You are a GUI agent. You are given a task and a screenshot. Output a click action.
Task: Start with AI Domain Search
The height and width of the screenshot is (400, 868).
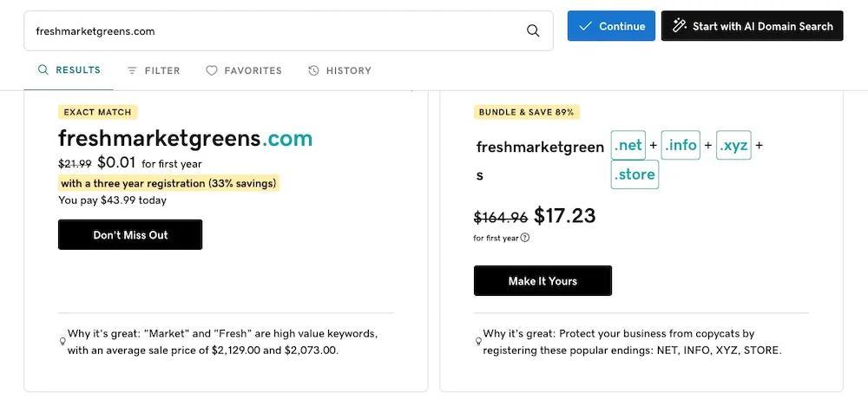click(752, 26)
